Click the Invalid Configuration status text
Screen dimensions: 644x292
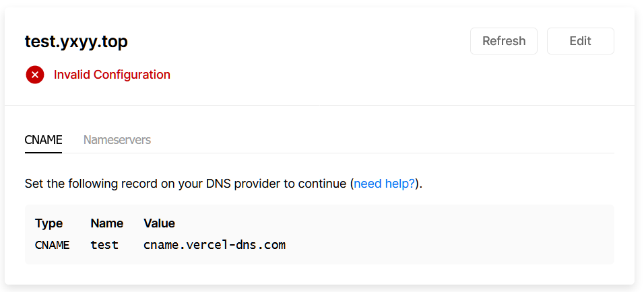112,75
